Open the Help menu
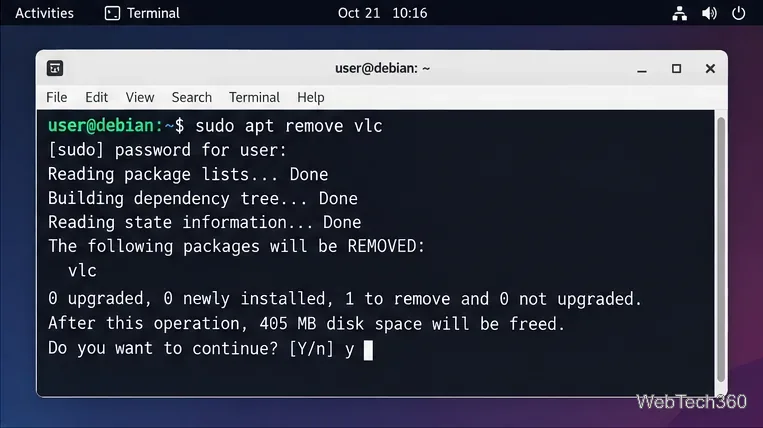The height and width of the screenshot is (428, 763). [310, 98]
